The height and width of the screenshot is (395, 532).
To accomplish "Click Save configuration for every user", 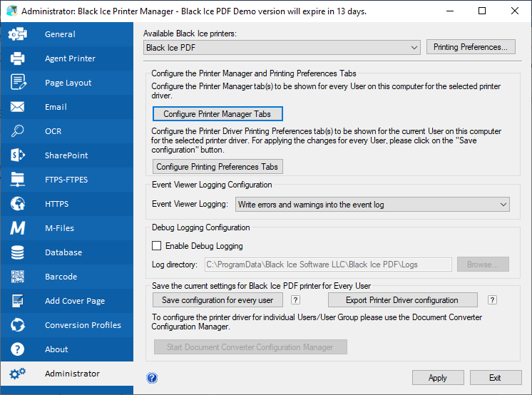I will (218, 300).
